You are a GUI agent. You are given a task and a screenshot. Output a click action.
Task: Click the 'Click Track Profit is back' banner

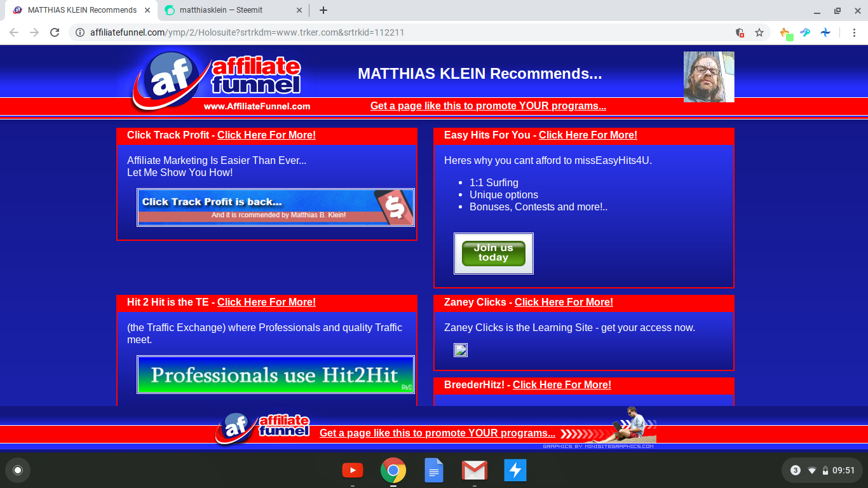point(276,207)
